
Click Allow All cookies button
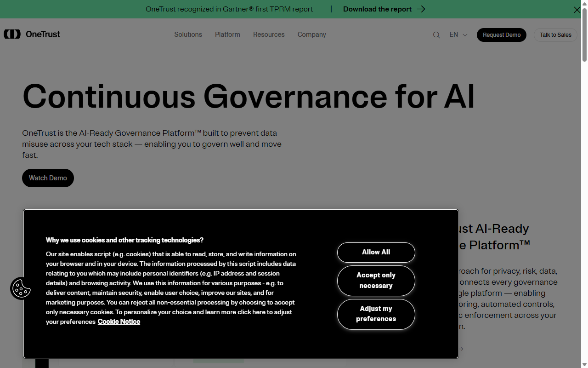(376, 252)
